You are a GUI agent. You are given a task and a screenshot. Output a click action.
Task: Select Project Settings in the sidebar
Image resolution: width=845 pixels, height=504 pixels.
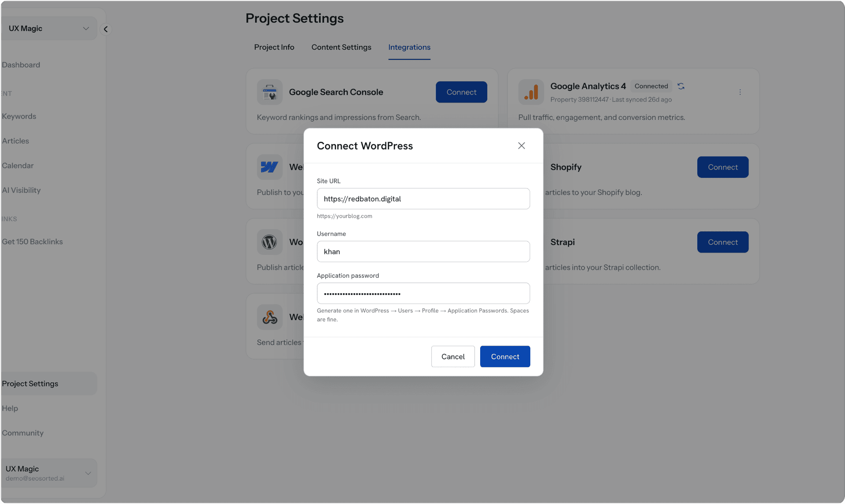pos(48,383)
